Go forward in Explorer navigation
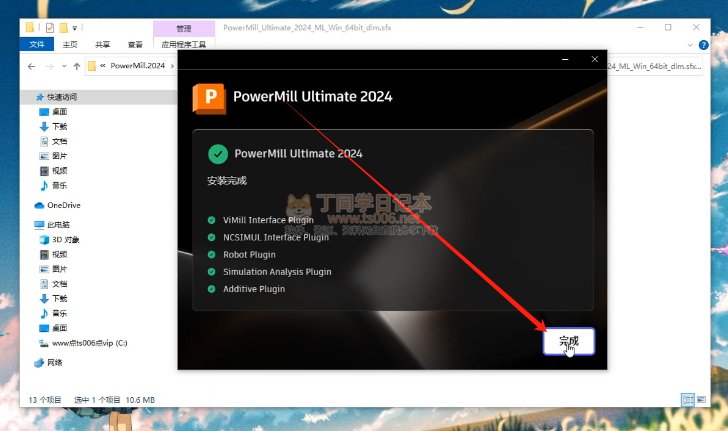 [49, 66]
